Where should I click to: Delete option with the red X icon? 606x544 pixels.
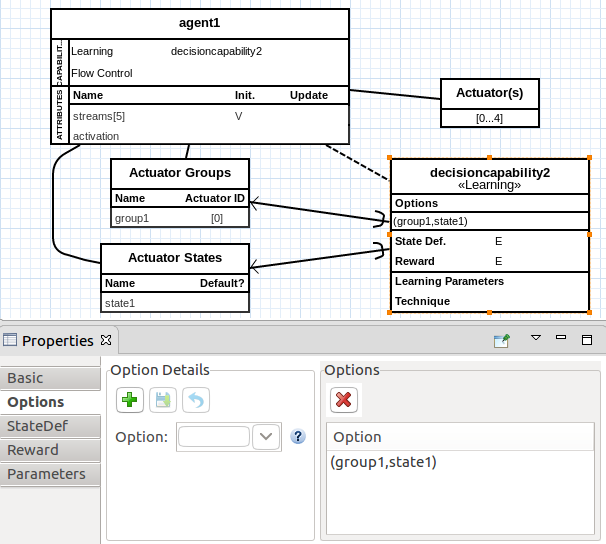344,400
